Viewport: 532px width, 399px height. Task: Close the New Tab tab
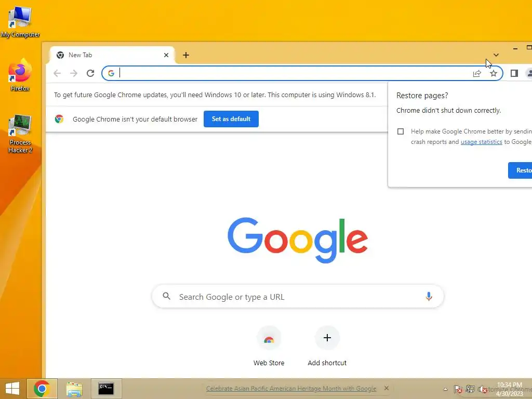pyautogui.click(x=166, y=55)
